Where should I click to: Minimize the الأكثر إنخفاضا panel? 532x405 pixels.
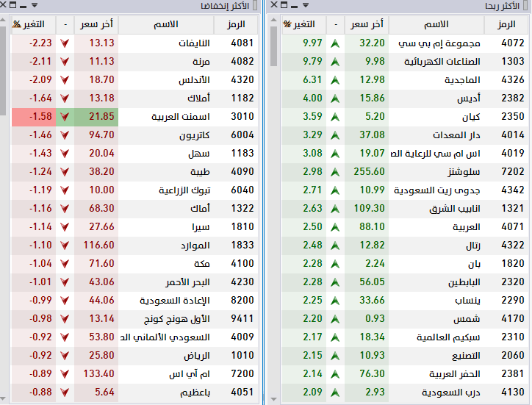24,6
